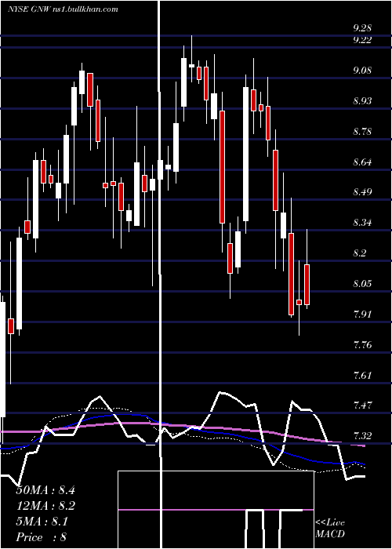Image resolution: width=392 pixels, height=549 pixels.
Task: Click the 12MA : 8.2 readout
Action: click(45, 506)
